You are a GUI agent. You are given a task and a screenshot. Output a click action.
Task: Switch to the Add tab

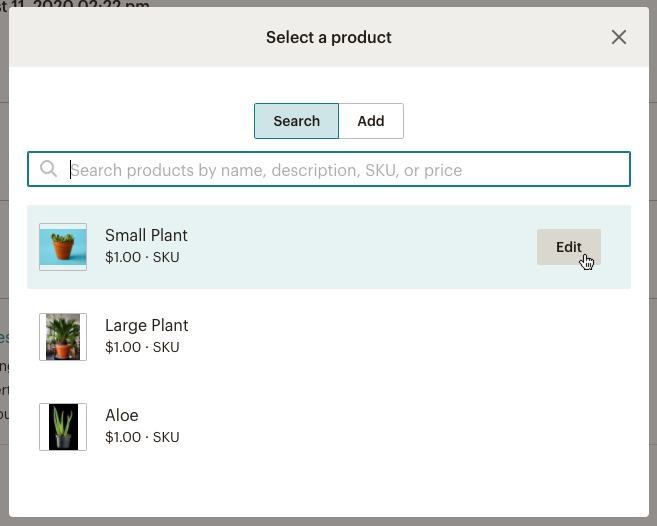[371, 121]
